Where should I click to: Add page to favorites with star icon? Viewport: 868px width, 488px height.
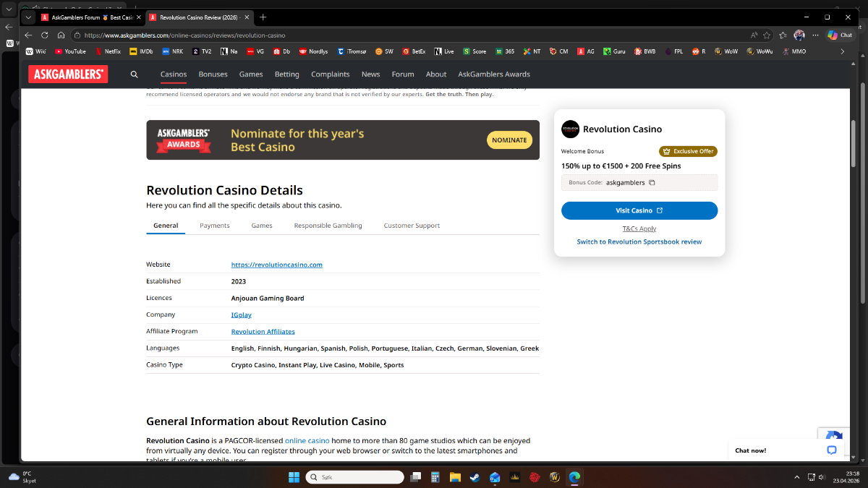(767, 35)
